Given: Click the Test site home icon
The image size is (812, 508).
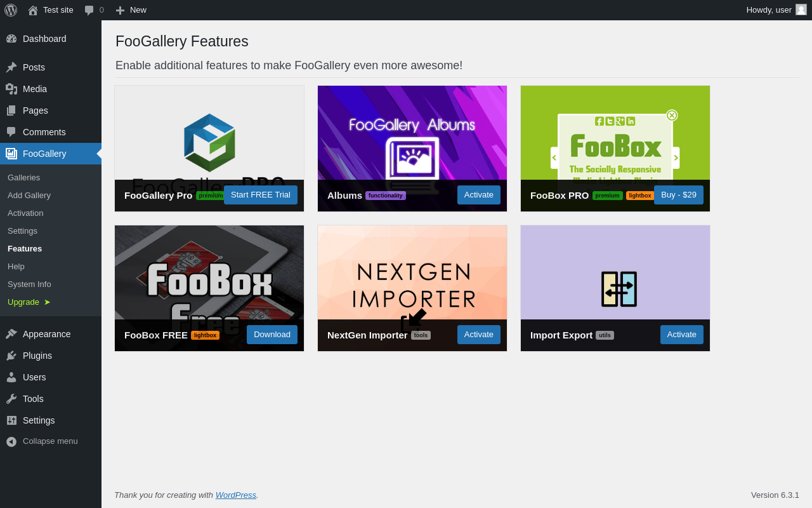Looking at the screenshot, I should click(33, 10).
